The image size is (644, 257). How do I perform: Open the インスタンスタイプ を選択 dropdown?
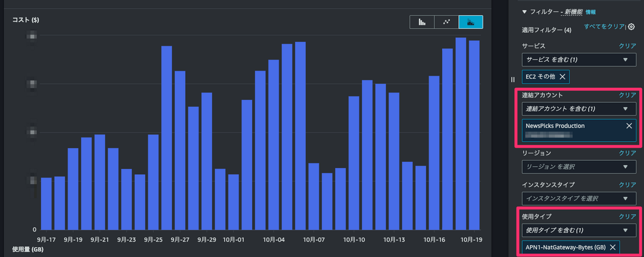(579, 198)
